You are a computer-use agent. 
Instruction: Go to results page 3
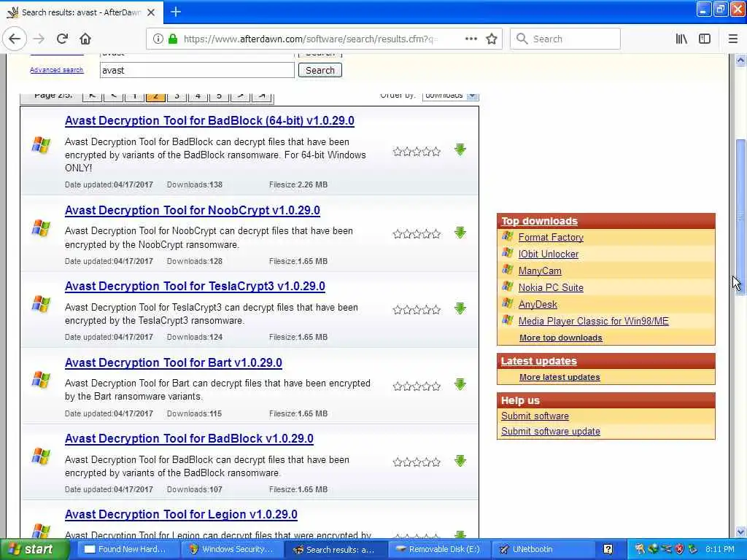pyautogui.click(x=177, y=96)
